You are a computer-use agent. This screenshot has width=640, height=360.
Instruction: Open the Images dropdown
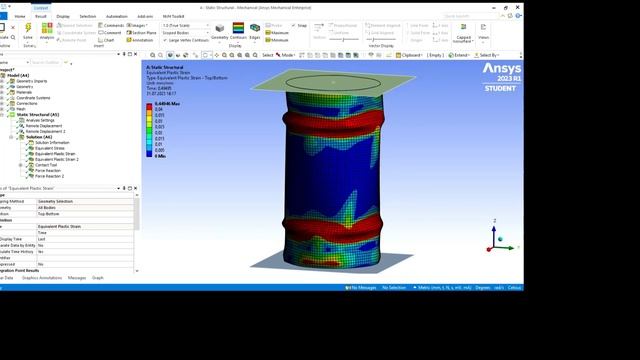pyautogui.click(x=138, y=25)
